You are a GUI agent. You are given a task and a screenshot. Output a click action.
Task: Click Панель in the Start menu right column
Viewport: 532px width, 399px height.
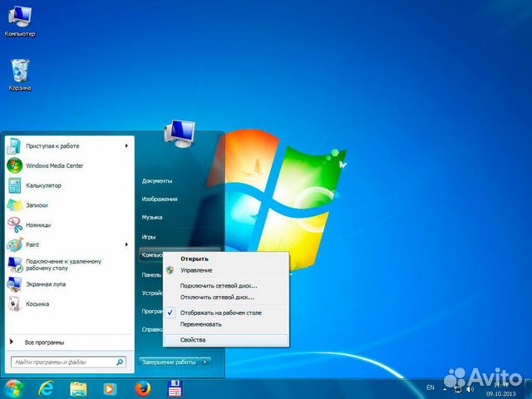(151, 274)
